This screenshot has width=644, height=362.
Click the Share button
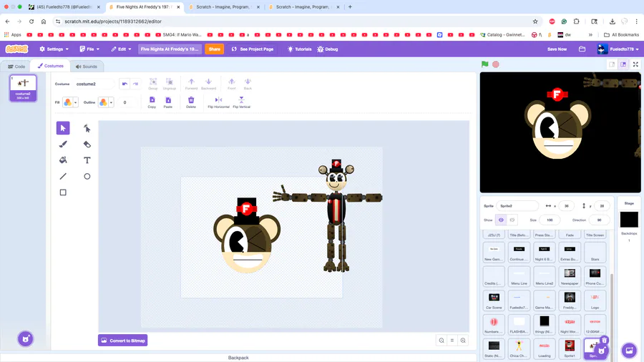click(x=215, y=49)
